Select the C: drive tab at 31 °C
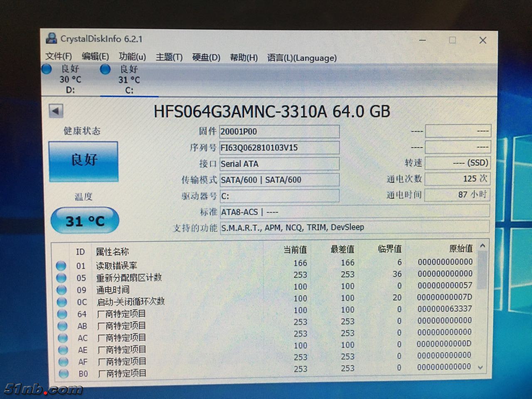This screenshot has height=399, width=532. 129,79
